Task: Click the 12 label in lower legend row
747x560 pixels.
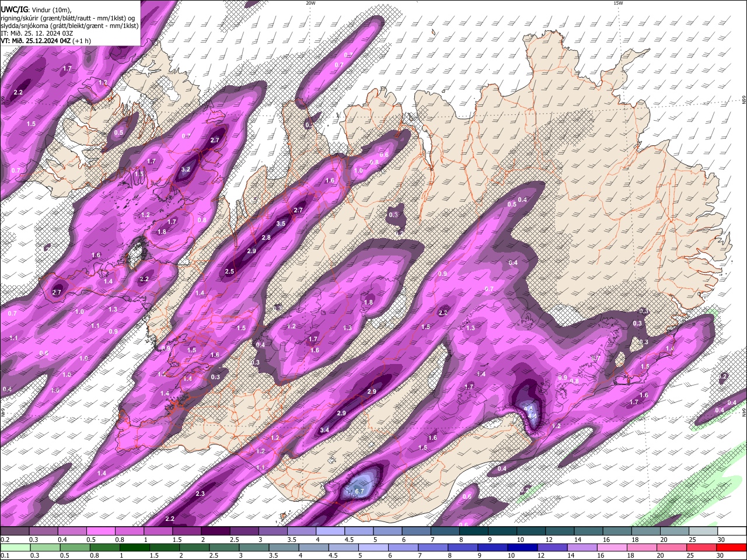Action: click(541, 555)
